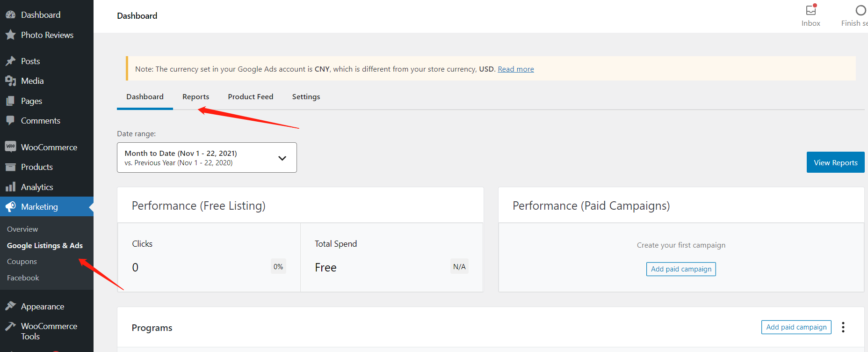Click Add paid campaign in Programs header
Screen dimensions: 868x352
[796, 327]
